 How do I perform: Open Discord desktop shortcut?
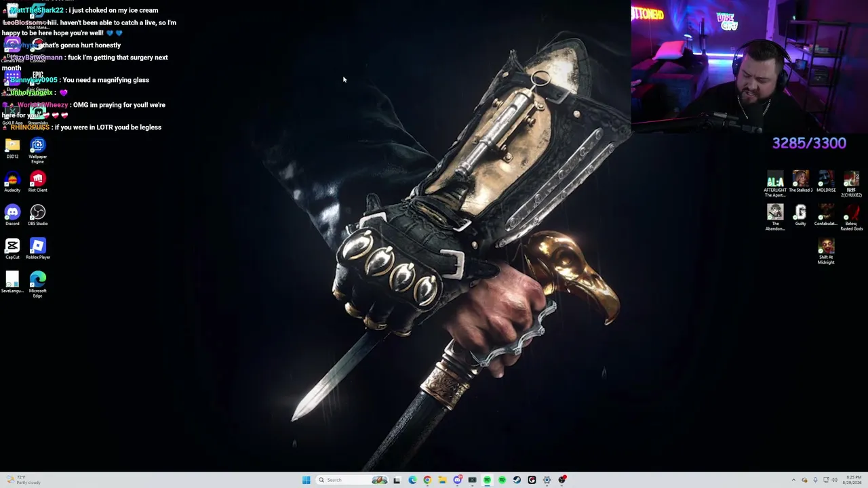[12, 216]
